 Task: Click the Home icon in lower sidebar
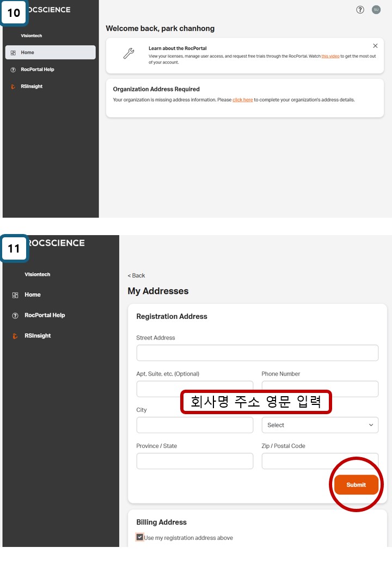click(15, 295)
